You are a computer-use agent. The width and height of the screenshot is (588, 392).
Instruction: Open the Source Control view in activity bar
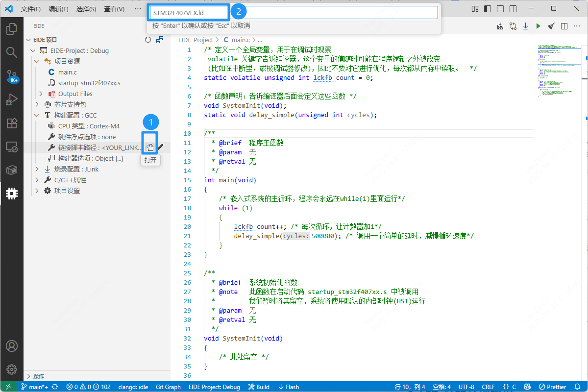click(x=12, y=75)
